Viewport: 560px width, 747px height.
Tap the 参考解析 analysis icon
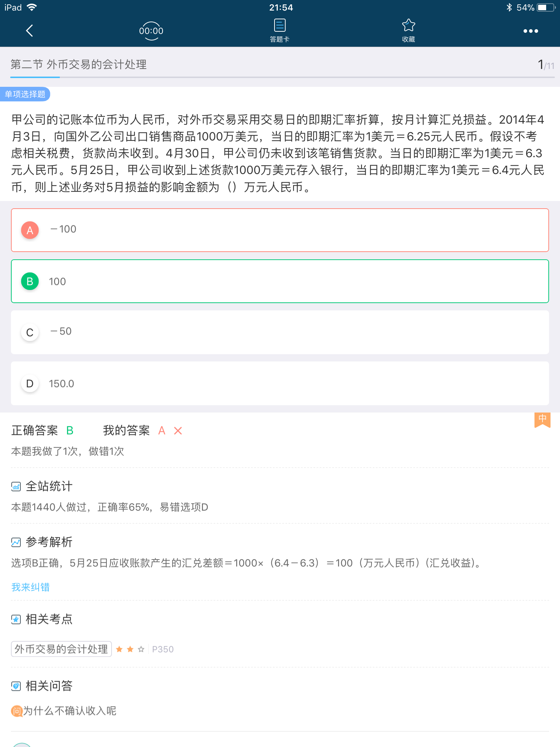(x=15, y=542)
